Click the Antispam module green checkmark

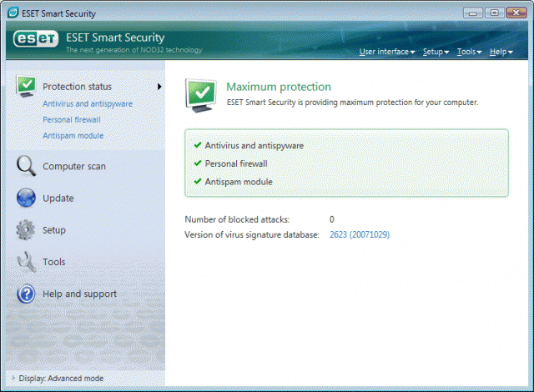pyautogui.click(x=198, y=181)
